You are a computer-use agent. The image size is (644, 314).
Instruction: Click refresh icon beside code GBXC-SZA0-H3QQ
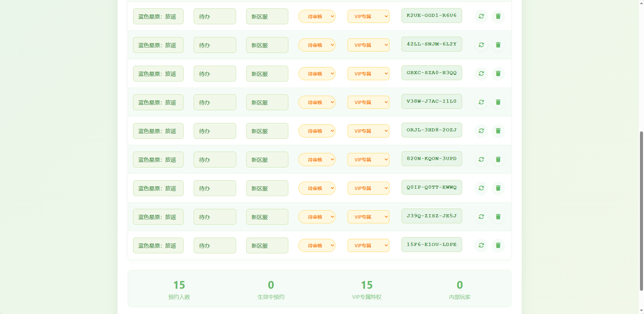481,73
